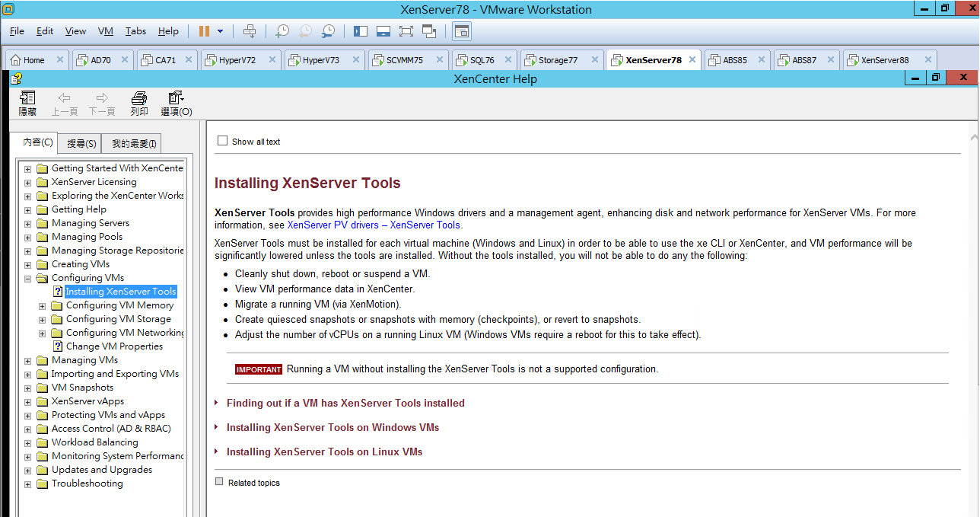980x517 pixels.
Task: Select the Search (搜尋) help tab
Action: pyautogui.click(x=81, y=144)
